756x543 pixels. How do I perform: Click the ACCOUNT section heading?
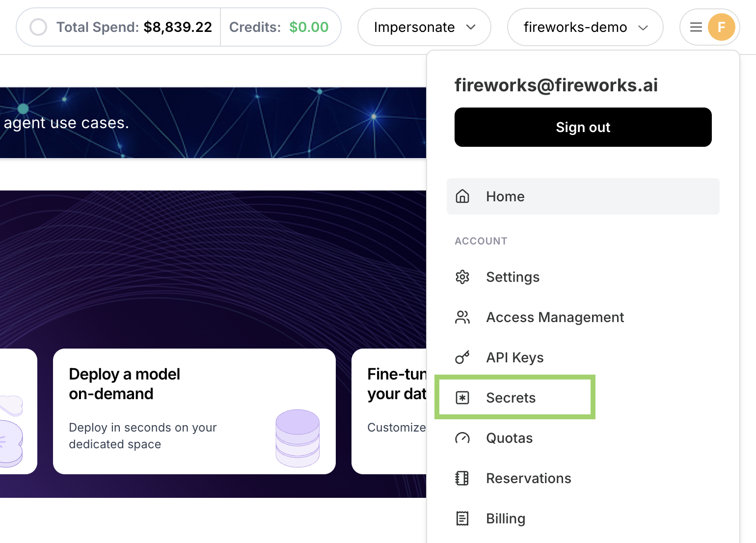click(x=481, y=241)
